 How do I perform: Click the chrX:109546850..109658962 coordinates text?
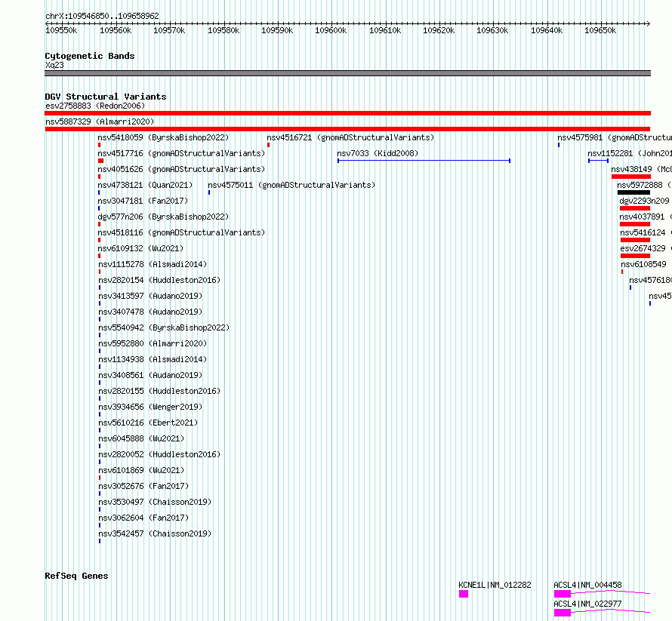coord(102,16)
